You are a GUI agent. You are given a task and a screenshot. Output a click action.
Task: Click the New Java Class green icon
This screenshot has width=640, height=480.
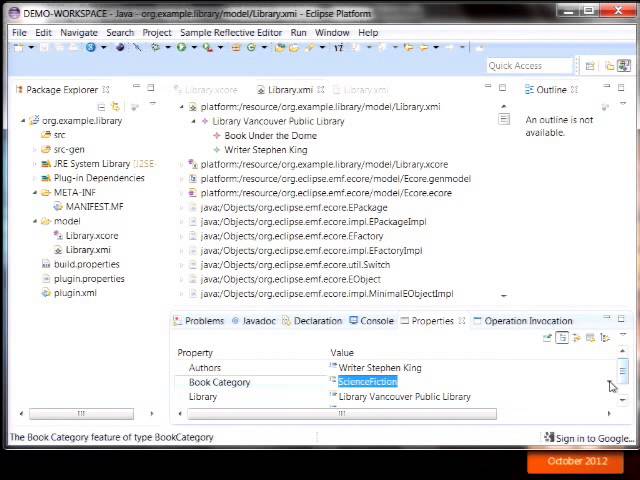[x=251, y=47]
